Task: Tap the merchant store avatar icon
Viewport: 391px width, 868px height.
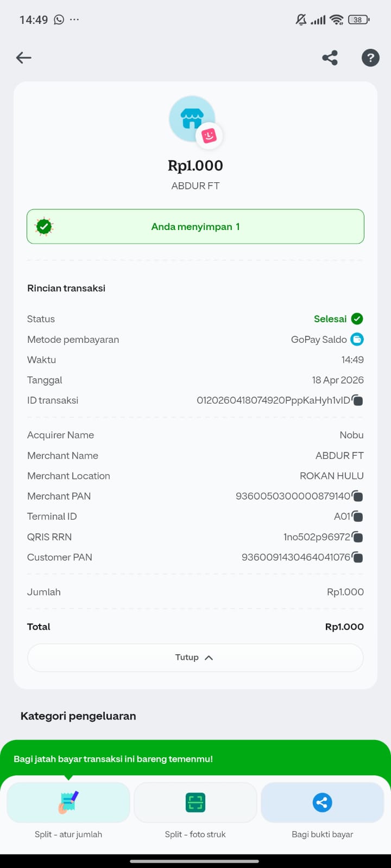Action: click(192, 119)
